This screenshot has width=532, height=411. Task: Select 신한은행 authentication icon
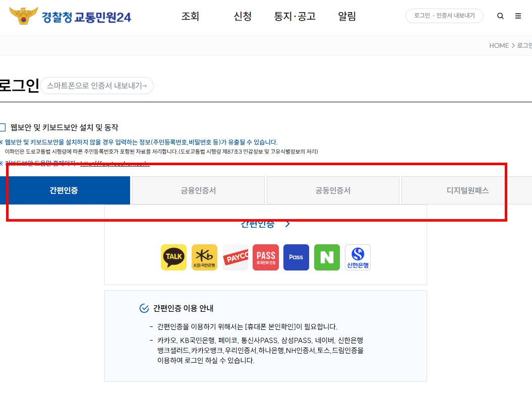[x=358, y=257]
